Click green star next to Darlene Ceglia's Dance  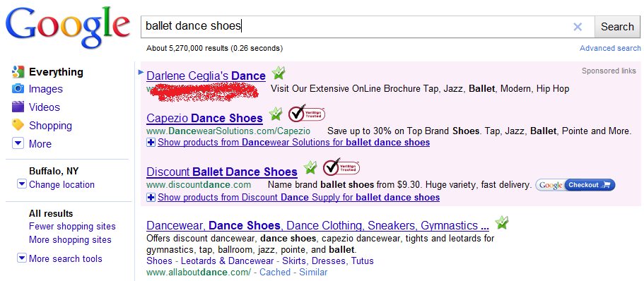point(278,73)
